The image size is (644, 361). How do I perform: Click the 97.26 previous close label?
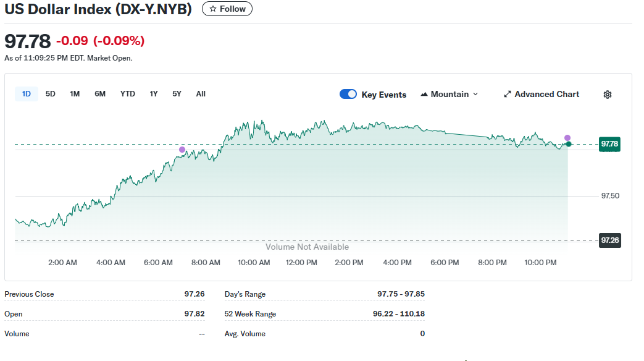[x=609, y=240]
